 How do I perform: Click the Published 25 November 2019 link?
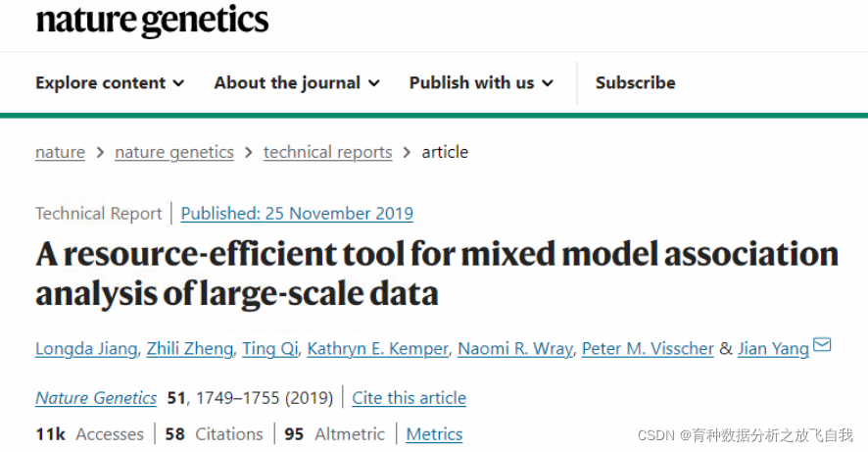[297, 213]
